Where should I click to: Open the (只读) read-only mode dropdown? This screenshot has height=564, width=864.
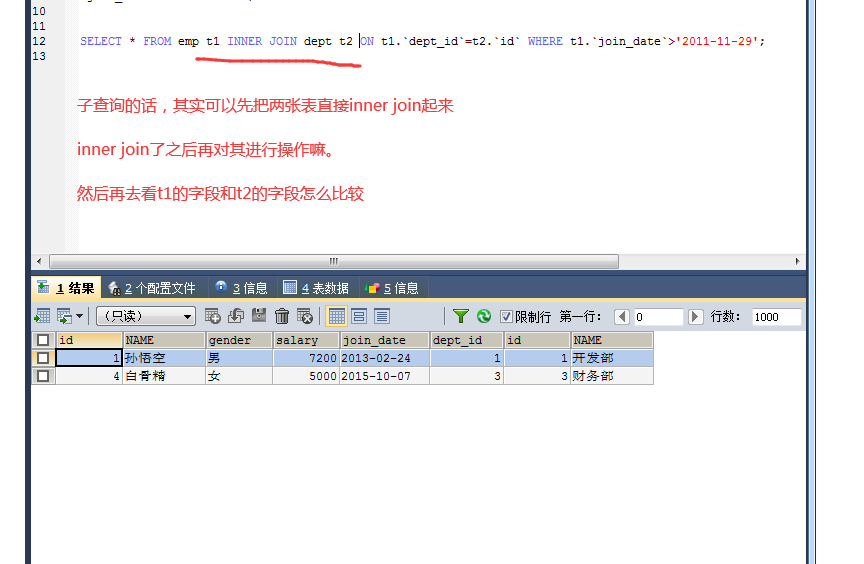pos(146,316)
